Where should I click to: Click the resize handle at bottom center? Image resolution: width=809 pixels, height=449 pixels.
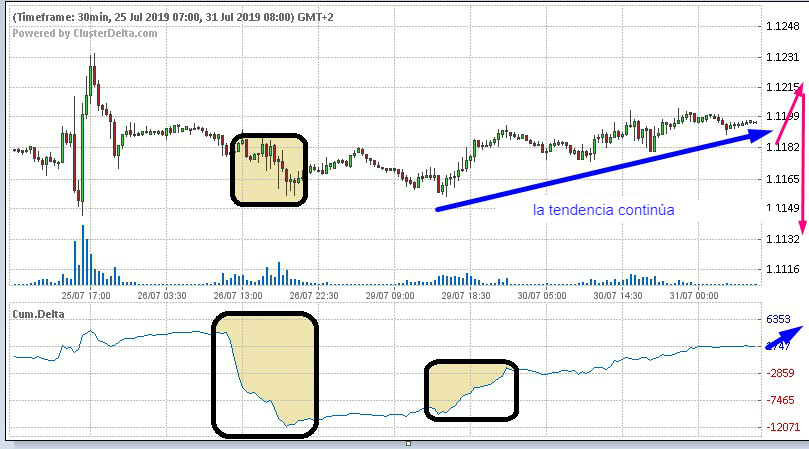click(x=408, y=443)
